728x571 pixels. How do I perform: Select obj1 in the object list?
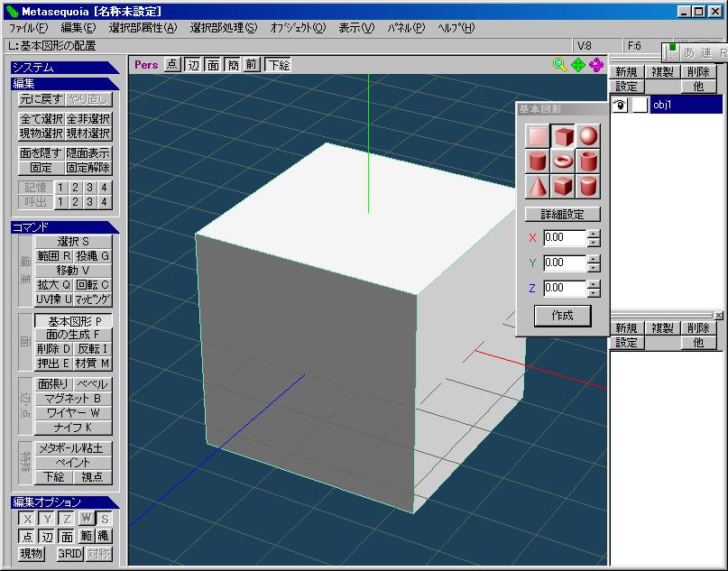(x=686, y=105)
